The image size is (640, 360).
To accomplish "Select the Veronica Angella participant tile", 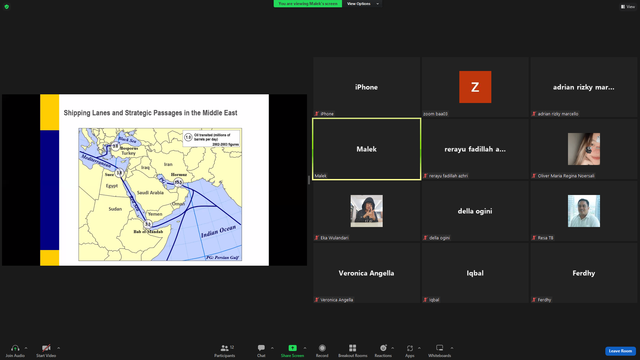I will click(367, 273).
